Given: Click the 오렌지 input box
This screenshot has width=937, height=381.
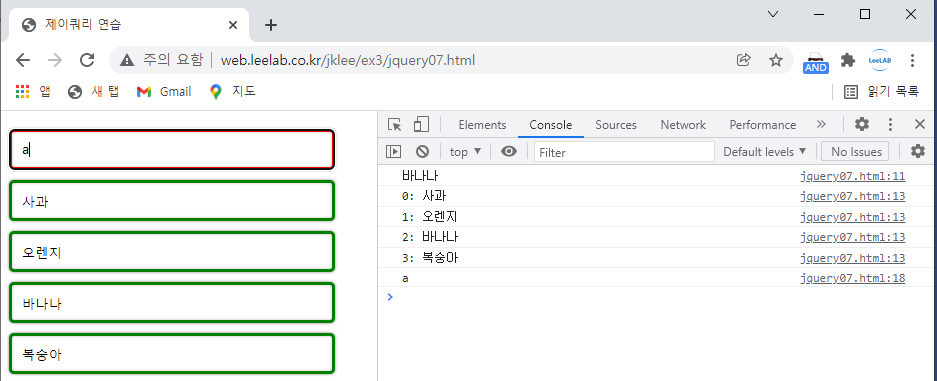Looking at the screenshot, I should tap(172, 252).
